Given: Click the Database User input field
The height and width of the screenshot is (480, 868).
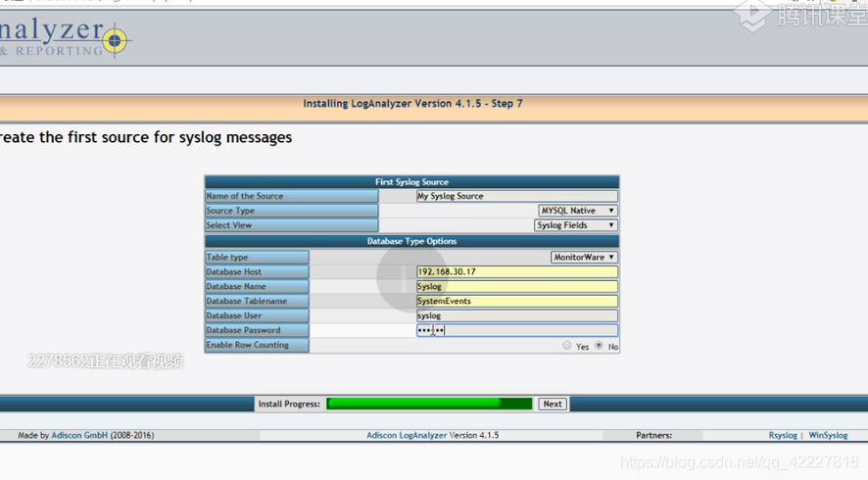Looking at the screenshot, I should tap(517, 315).
